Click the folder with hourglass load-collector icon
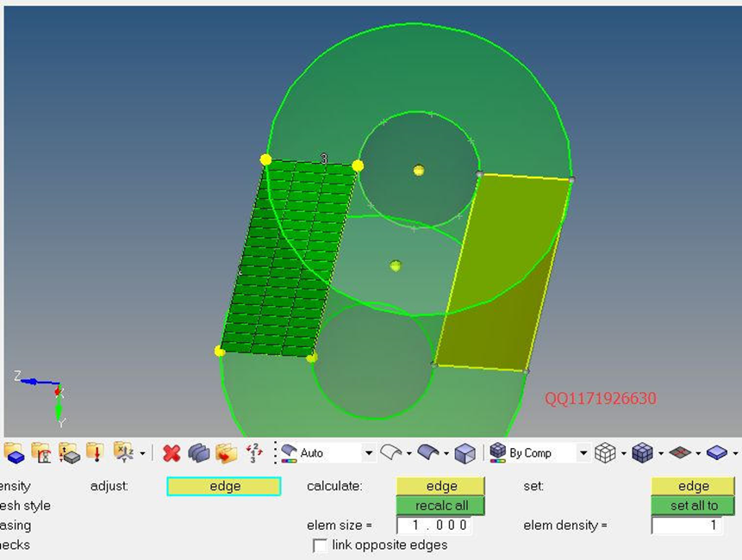Screen dimensions: 742x560 (41, 453)
